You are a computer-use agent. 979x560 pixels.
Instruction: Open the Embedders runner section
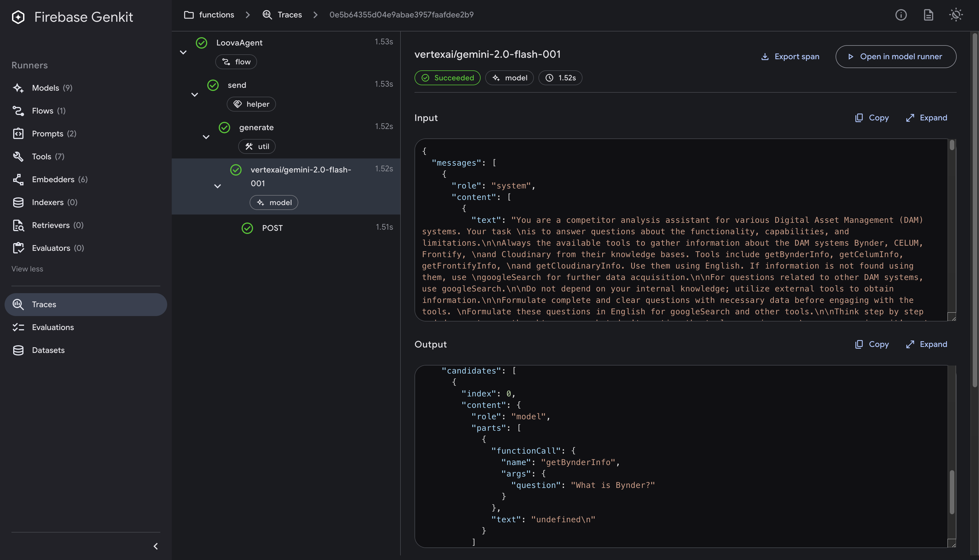point(53,179)
